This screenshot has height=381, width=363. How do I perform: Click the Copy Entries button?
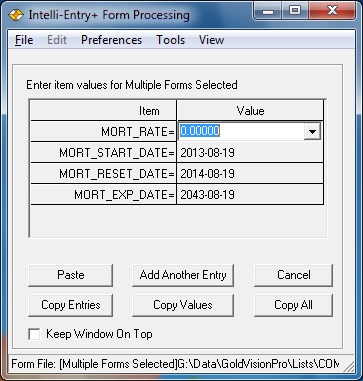[x=71, y=305]
